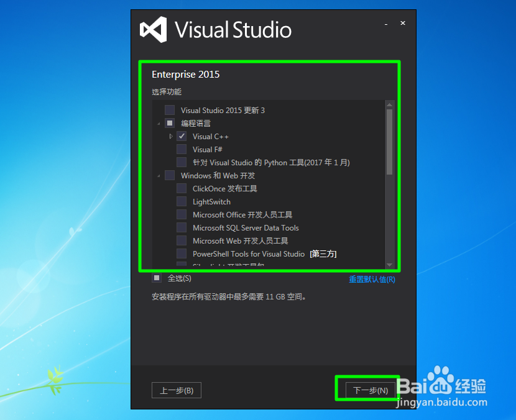
Task: Select the LightSwitch row label
Action: [211, 202]
